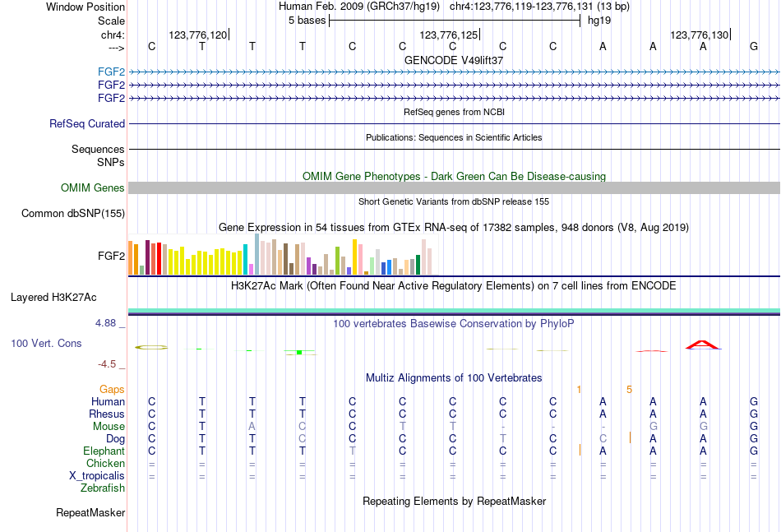The width and height of the screenshot is (781, 532).
Task: Click the teal H3K27Ac signal band
Action: click(x=454, y=311)
